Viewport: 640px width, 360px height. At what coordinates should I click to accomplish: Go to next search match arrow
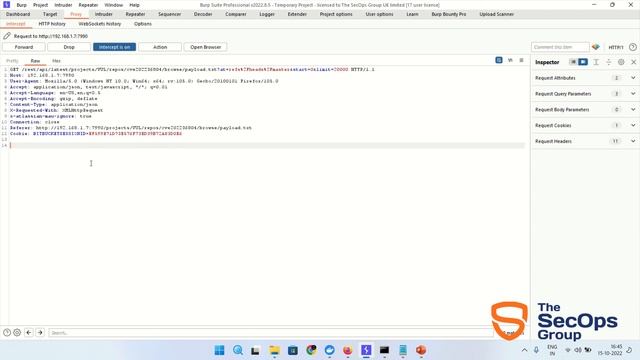(40, 333)
